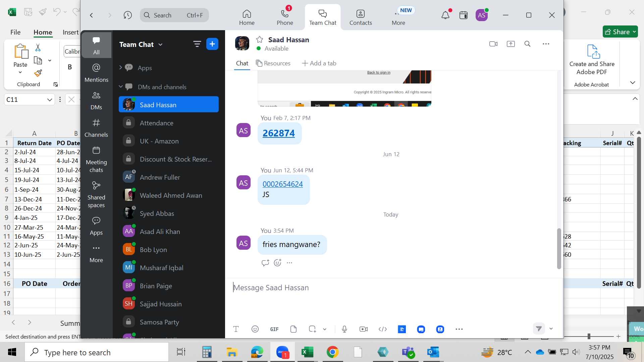Open the GIF picker

tap(274, 329)
